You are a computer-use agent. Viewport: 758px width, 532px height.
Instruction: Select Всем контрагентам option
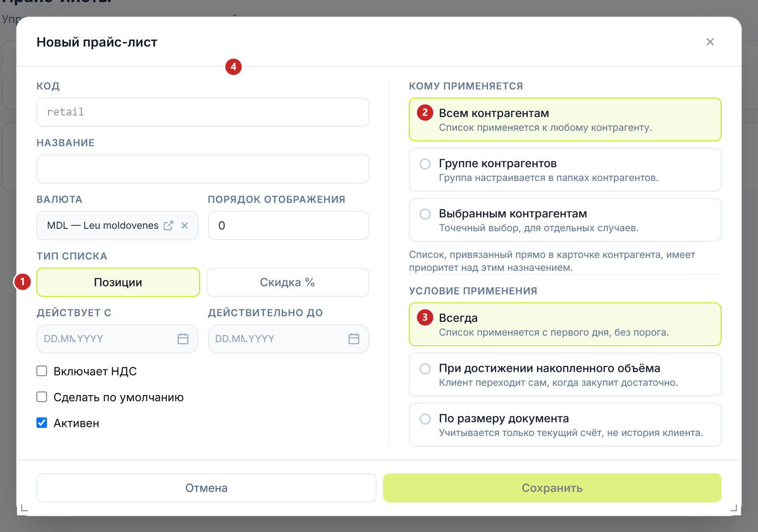(565, 120)
